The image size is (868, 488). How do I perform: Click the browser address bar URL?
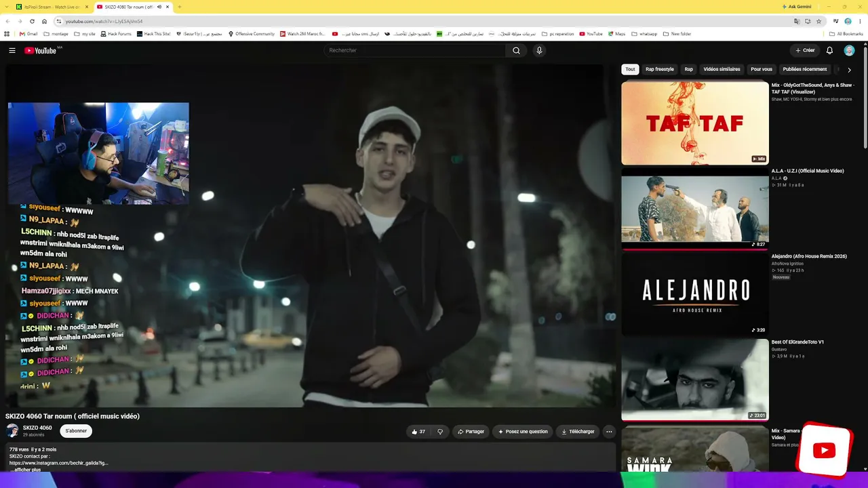104,21
